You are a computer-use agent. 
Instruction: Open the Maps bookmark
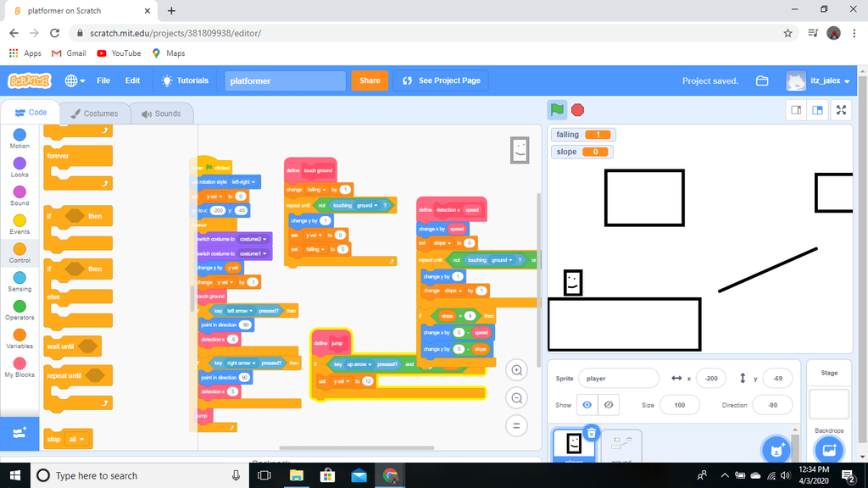(x=169, y=53)
